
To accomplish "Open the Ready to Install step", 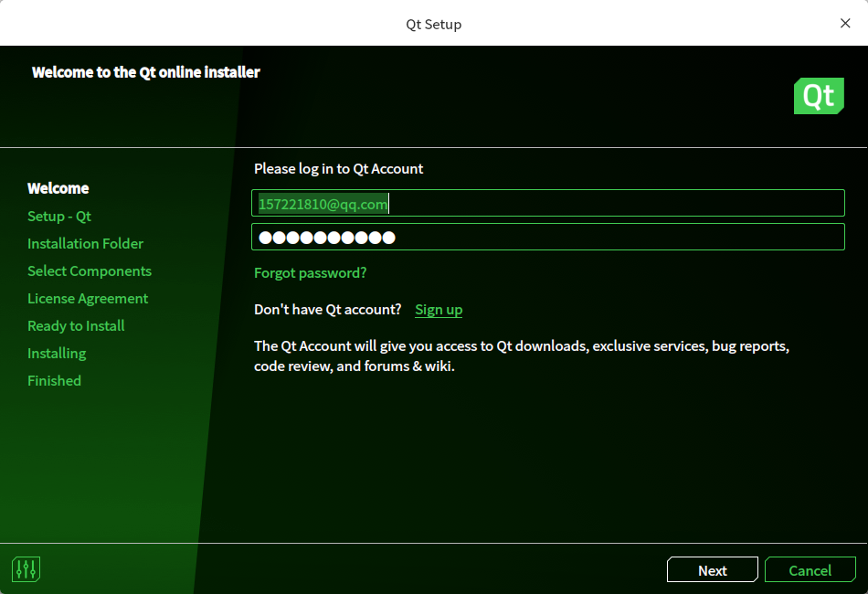I will [76, 325].
